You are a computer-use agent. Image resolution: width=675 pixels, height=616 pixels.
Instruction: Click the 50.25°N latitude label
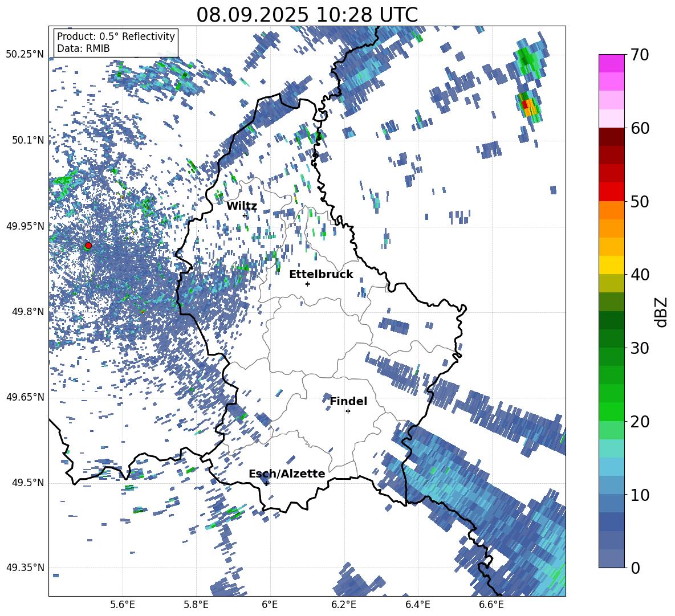tap(25, 55)
